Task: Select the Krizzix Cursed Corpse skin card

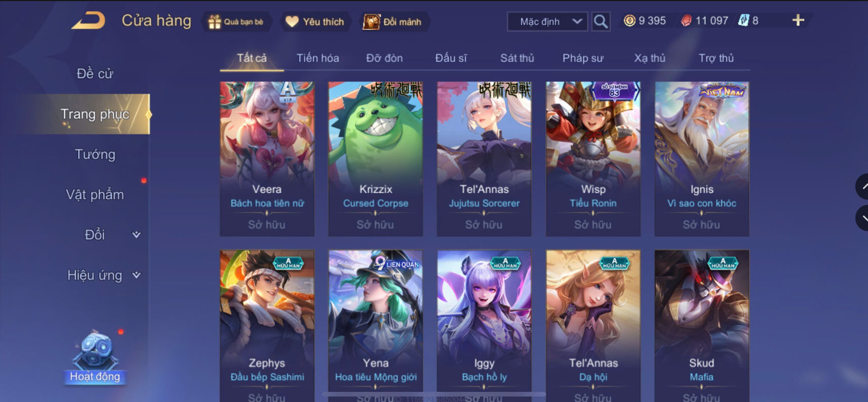Action: coord(375,159)
